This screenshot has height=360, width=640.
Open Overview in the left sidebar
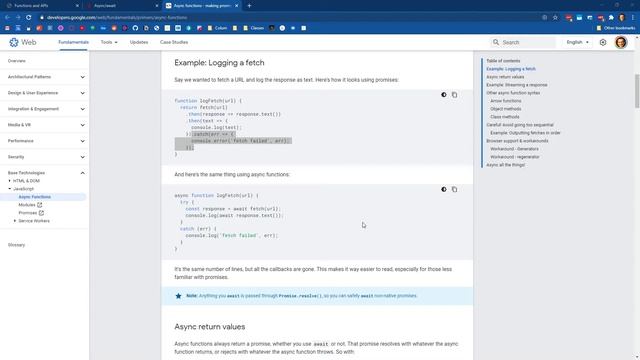17,61
